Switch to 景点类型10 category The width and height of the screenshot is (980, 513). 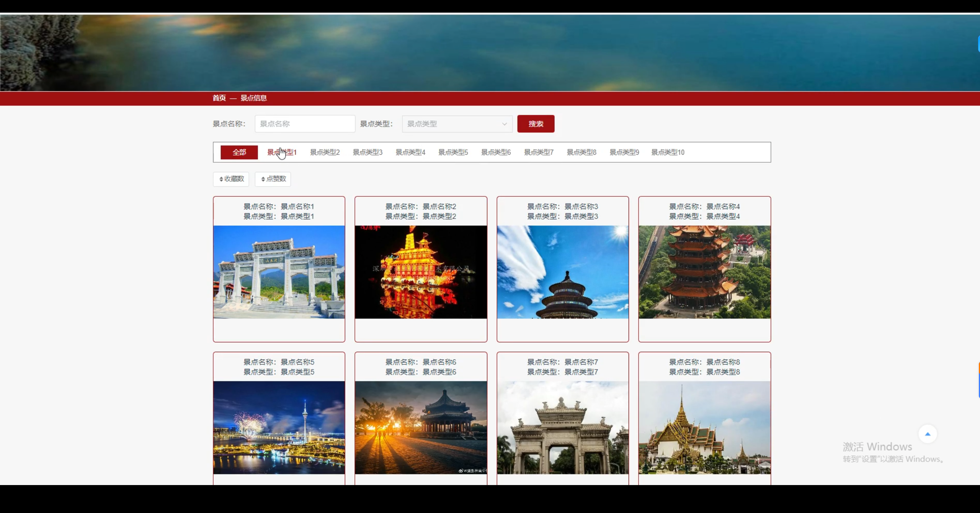pyautogui.click(x=668, y=152)
